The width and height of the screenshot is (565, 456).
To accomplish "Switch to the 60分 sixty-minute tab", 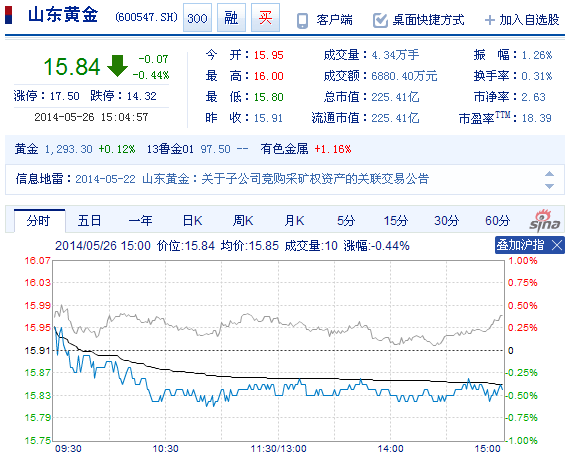I will click(498, 221).
